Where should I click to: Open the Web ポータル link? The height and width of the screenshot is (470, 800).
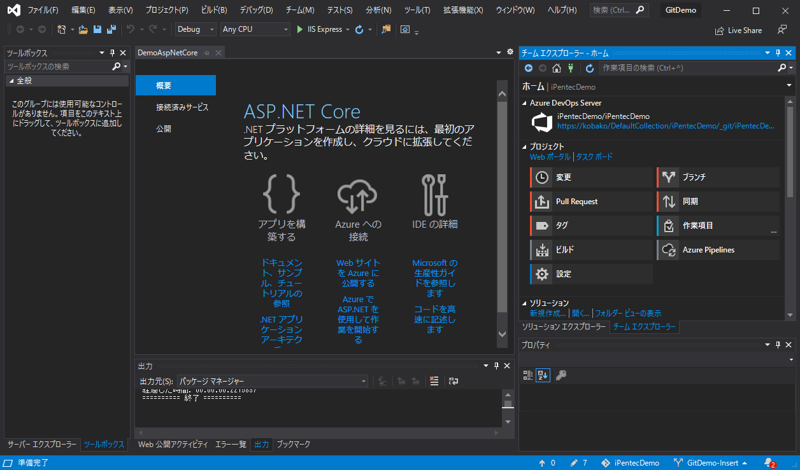[x=549, y=157]
